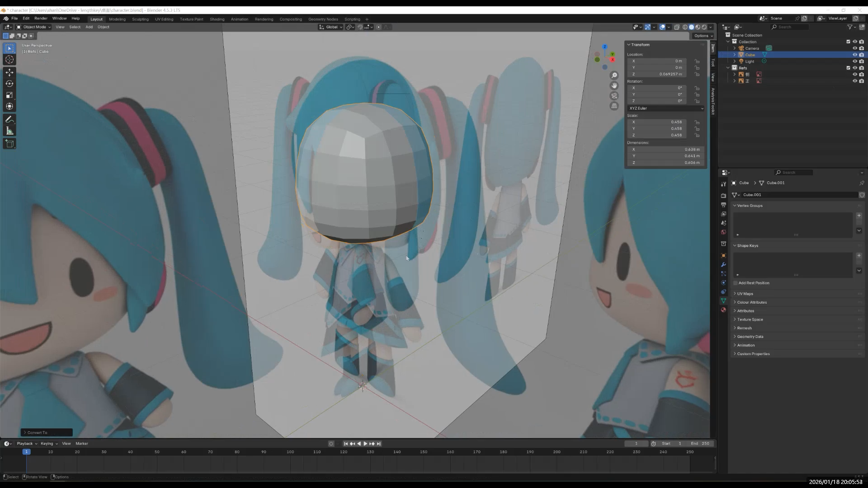
Task: Select the Scale tool in toolbar
Action: 9,95
